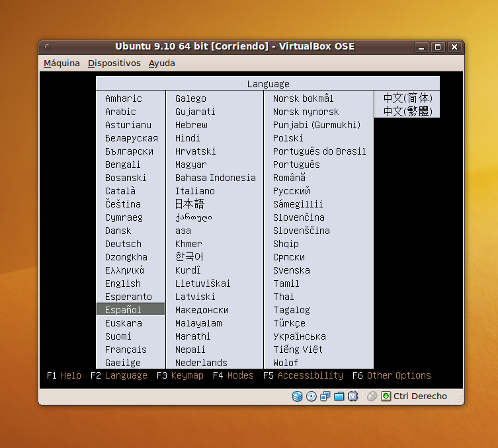Viewport: 498px width, 448px height.
Task: Select Hindi language
Action: coord(187,138)
